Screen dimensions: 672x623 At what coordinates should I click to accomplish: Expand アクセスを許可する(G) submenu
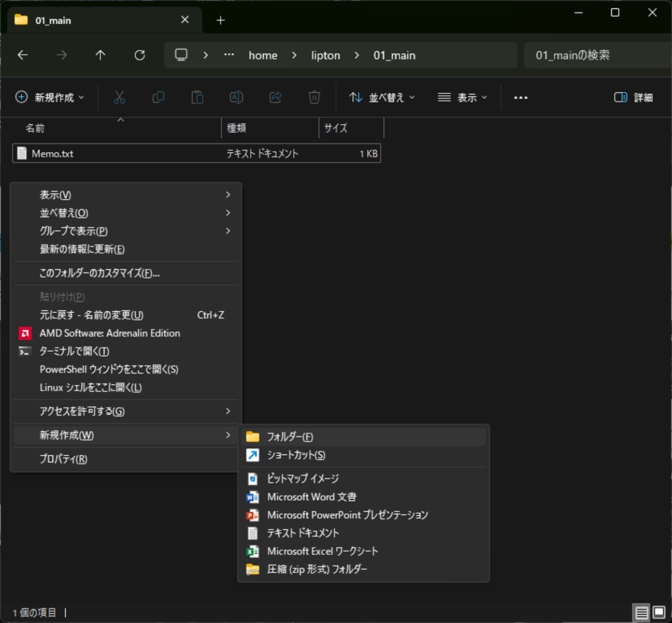point(126,411)
